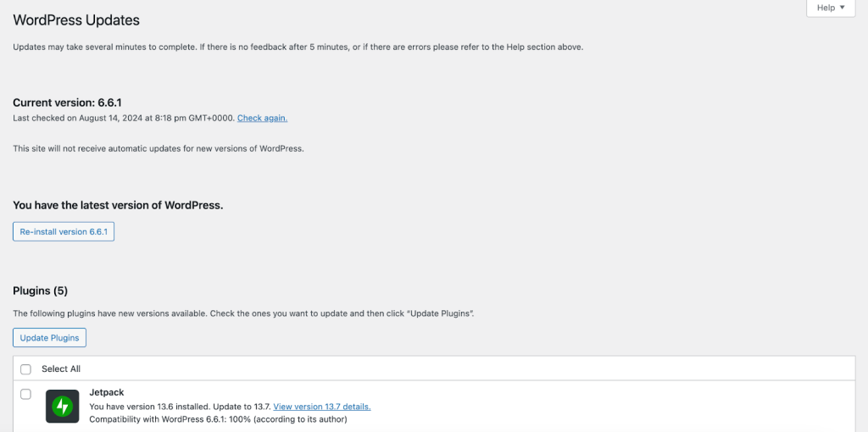This screenshot has width=868, height=432.
Task: Check the Jetpack plugin checkbox
Action: click(25, 394)
